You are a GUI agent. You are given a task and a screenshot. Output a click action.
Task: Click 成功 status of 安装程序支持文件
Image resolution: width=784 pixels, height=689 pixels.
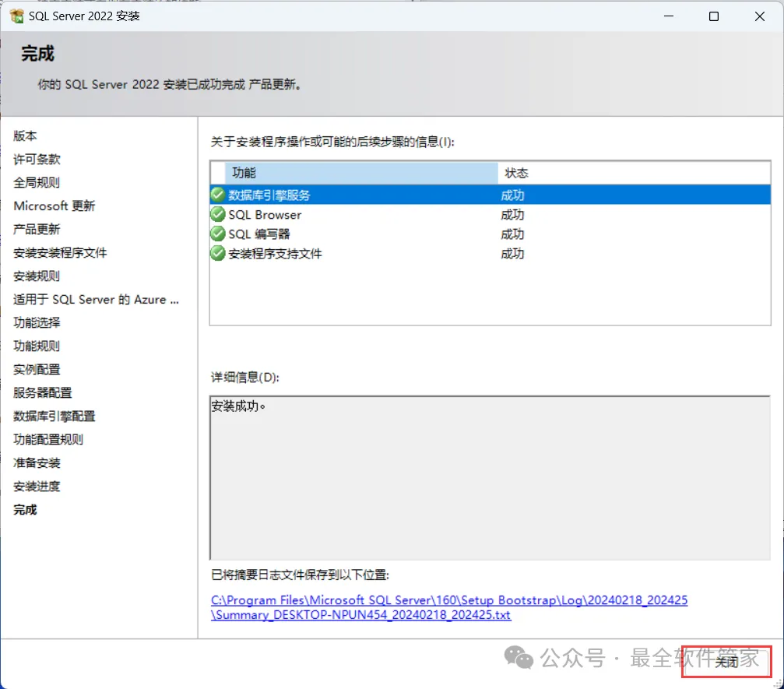pyautogui.click(x=512, y=254)
